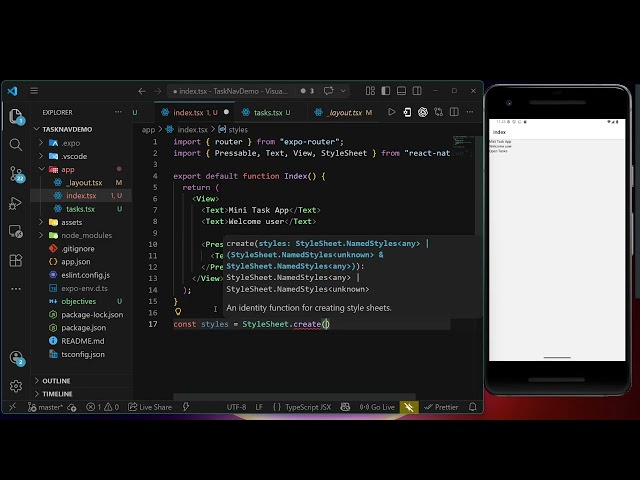Open notifications bell in status bar
Screen dimensions: 640x480
pyautogui.click(x=473, y=407)
